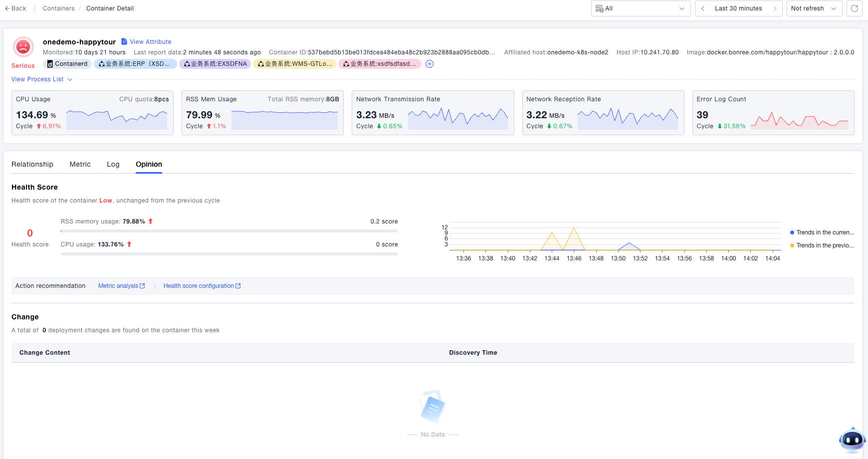This screenshot has width=868, height=459.
Task: Click the Serious red sad-face status icon
Action: [x=23, y=47]
